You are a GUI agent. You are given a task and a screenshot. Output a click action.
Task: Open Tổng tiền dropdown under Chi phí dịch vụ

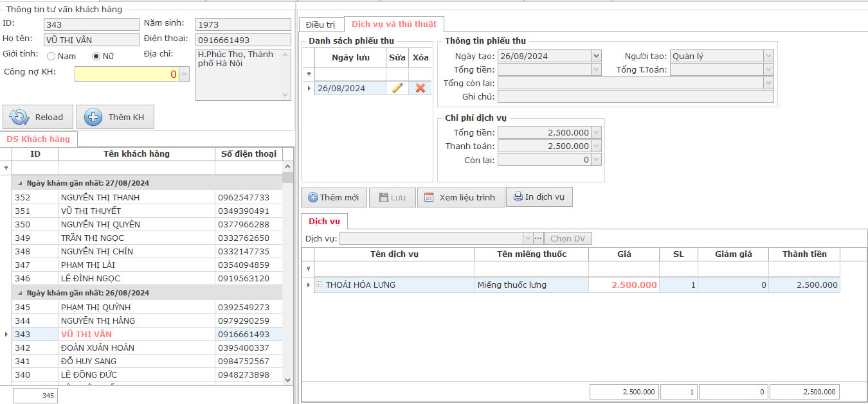[x=596, y=132]
